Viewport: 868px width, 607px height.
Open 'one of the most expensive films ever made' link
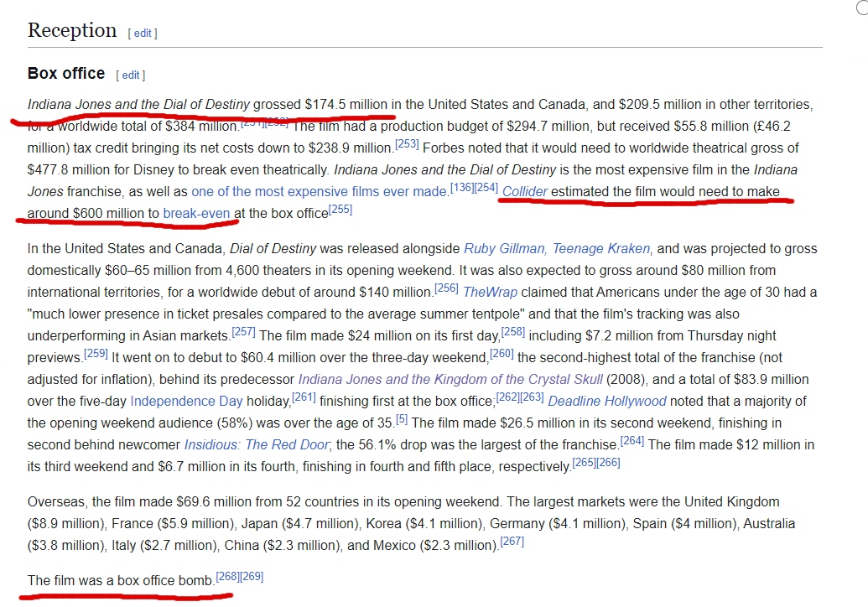tap(319, 191)
